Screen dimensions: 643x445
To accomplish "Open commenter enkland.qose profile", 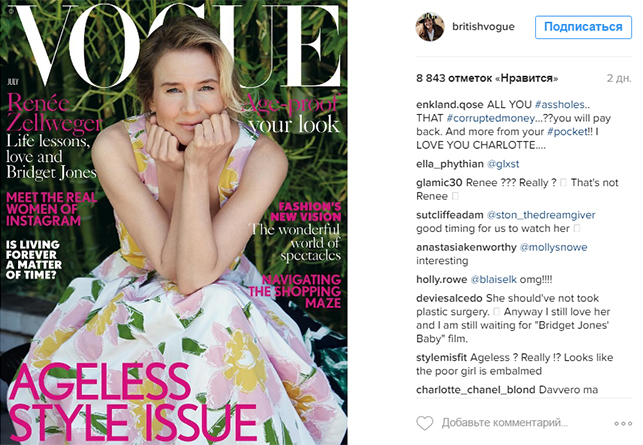I will (x=449, y=105).
